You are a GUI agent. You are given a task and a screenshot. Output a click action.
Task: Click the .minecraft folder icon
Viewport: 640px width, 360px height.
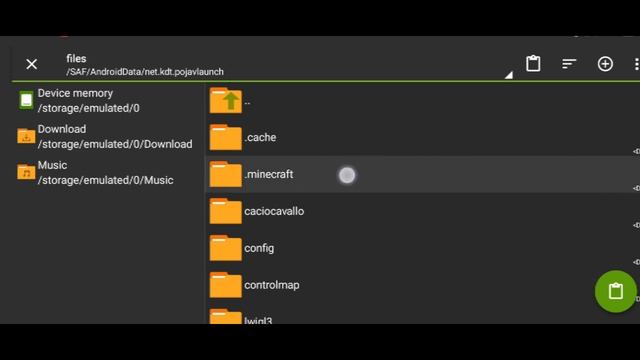[x=225, y=174]
